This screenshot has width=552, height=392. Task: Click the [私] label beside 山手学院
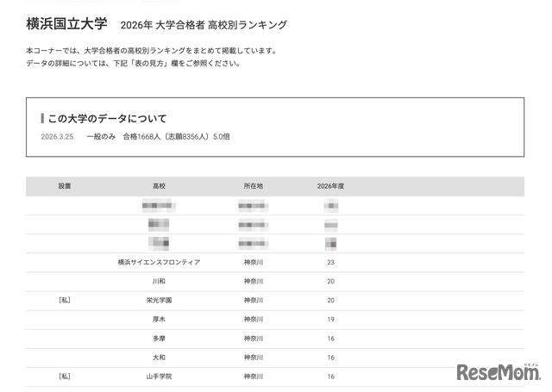[65, 376]
